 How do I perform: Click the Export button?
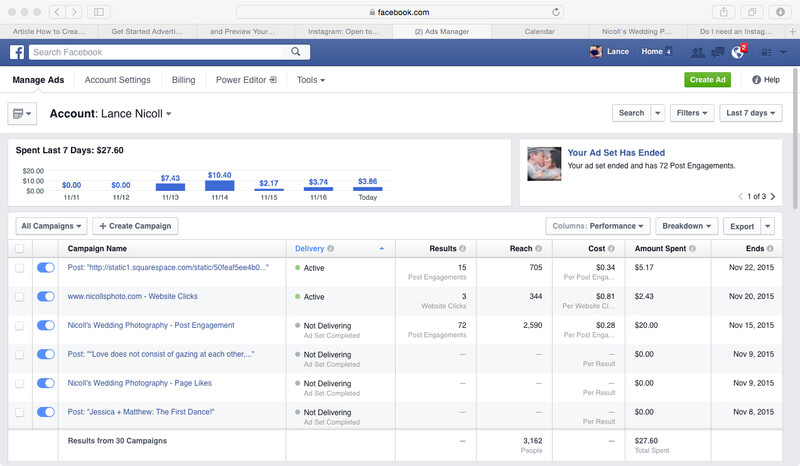[742, 226]
